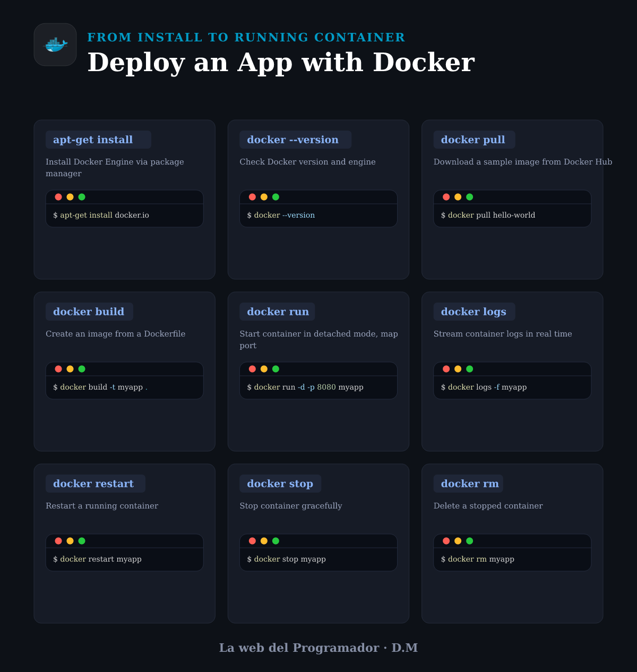
Task: Click the command '$ docker pull hello-world'
Action: tap(488, 216)
